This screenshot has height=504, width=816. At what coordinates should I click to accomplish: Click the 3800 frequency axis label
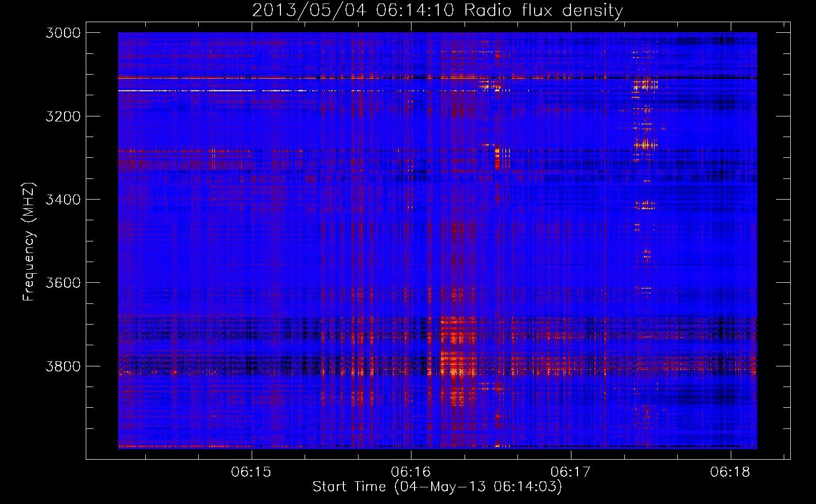(x=63, y=366)
